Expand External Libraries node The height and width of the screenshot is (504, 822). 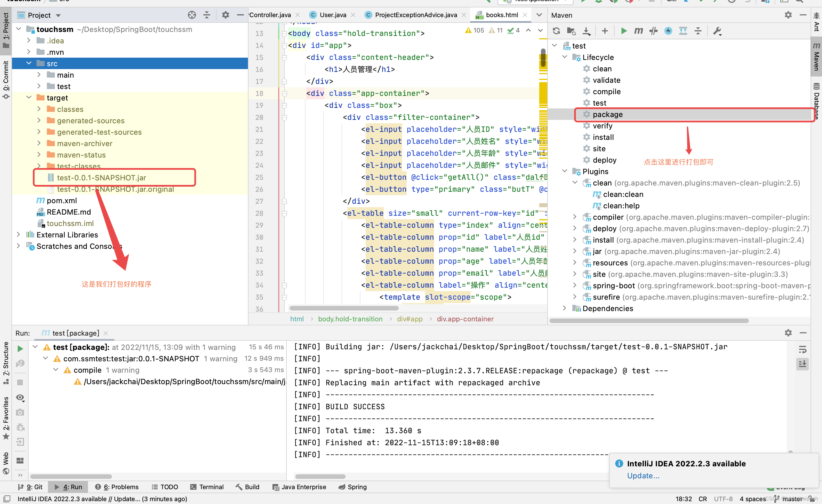pyautogui.click(x=19, y=234)
